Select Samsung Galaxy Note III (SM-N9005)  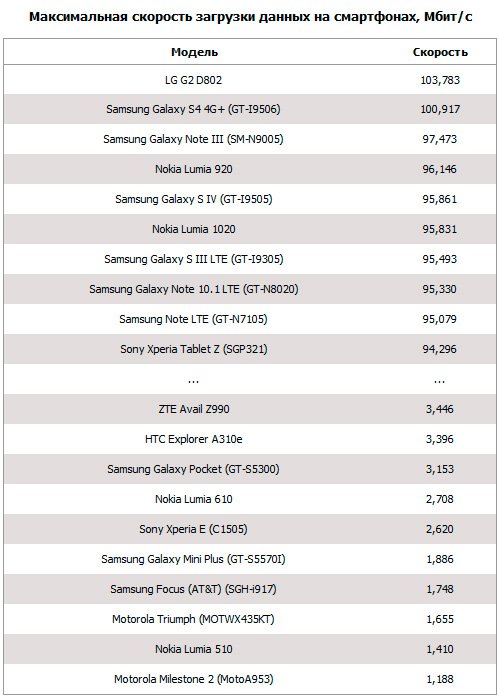pyautogui.click(x=193, y=139)
